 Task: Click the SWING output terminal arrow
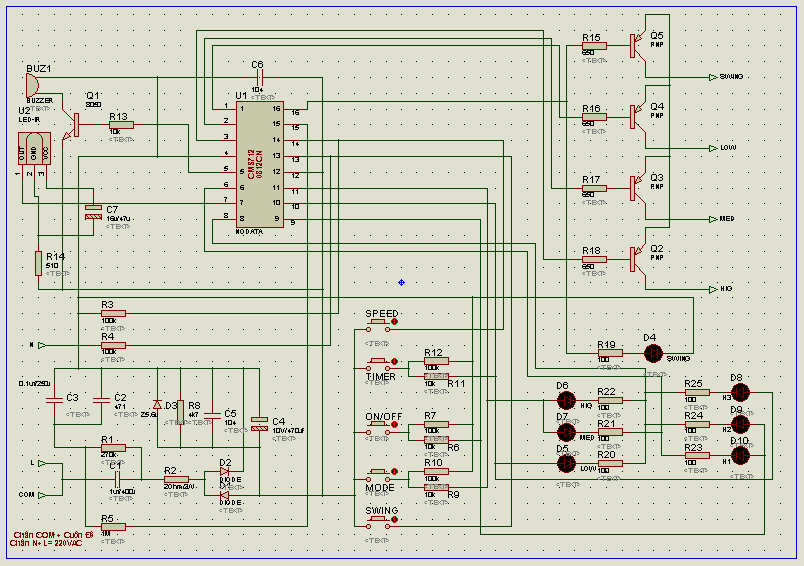(713, 77)
